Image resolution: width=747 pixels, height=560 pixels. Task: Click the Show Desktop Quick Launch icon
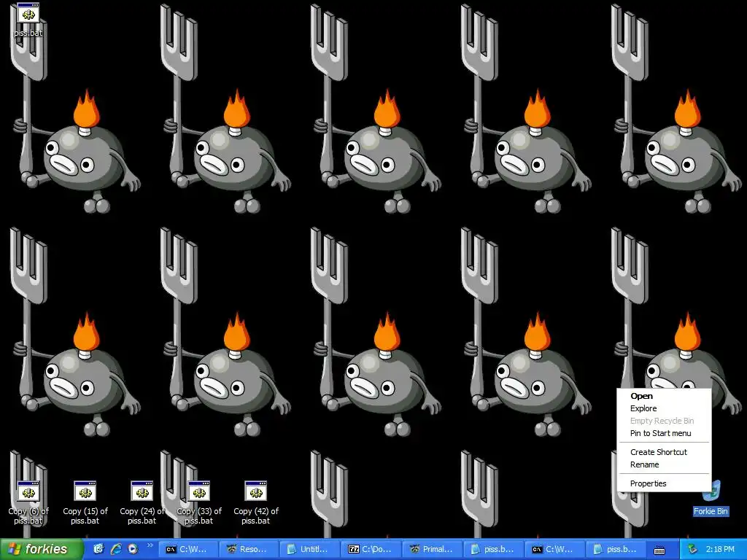click(98, 549)
